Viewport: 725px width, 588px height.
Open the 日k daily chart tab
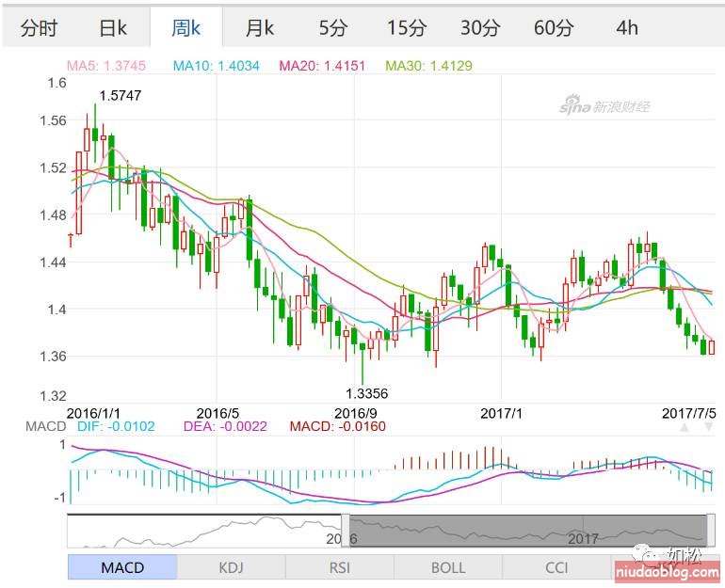[x=112, y=28]
